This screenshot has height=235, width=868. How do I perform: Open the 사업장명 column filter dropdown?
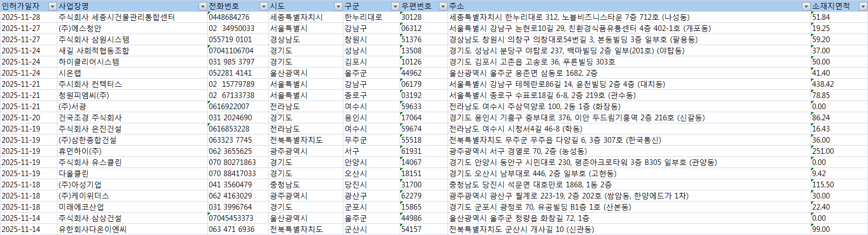[x=203, y=6]
